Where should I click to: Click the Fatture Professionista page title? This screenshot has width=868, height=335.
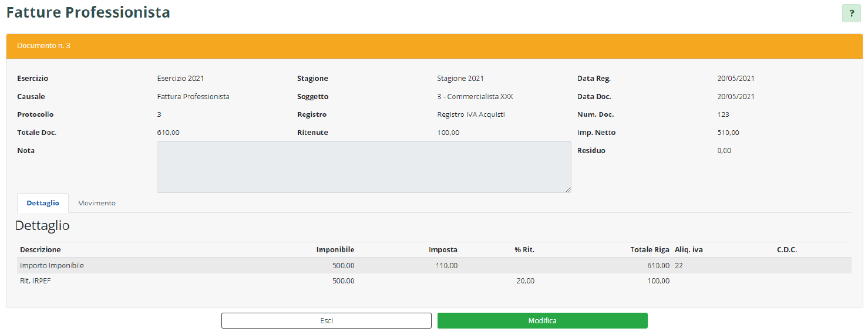coord(88,12)
